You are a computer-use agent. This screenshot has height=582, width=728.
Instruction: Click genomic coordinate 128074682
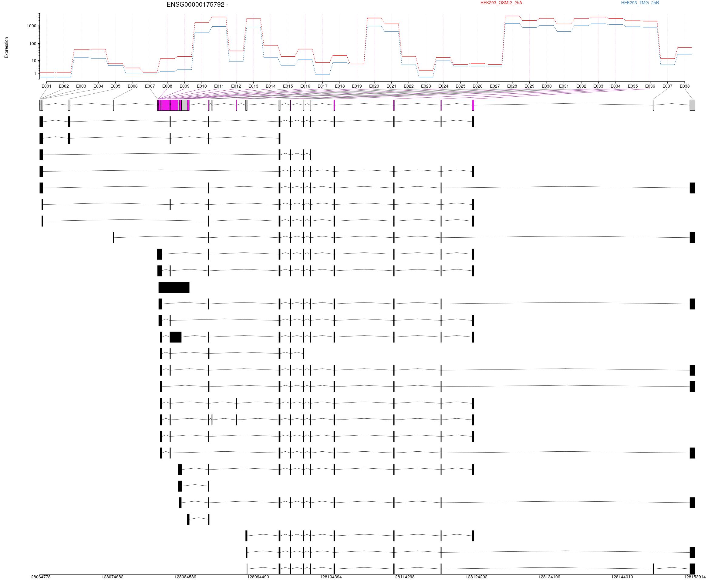pyautogui.click(x=113, y=577)
